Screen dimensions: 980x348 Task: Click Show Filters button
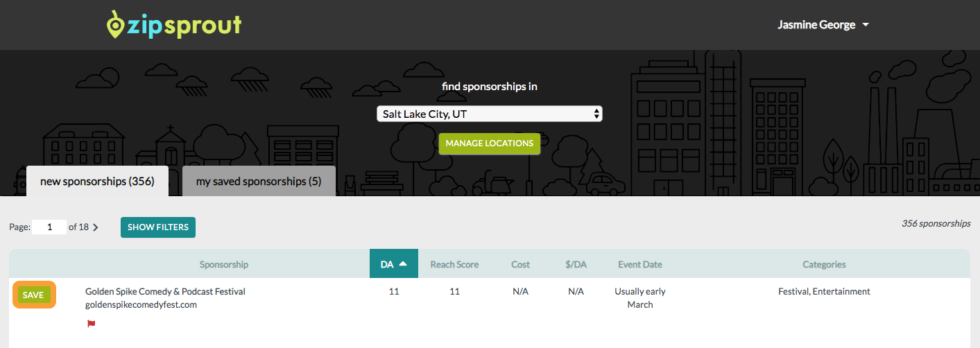pyautogui.click(x=158, y=227)
